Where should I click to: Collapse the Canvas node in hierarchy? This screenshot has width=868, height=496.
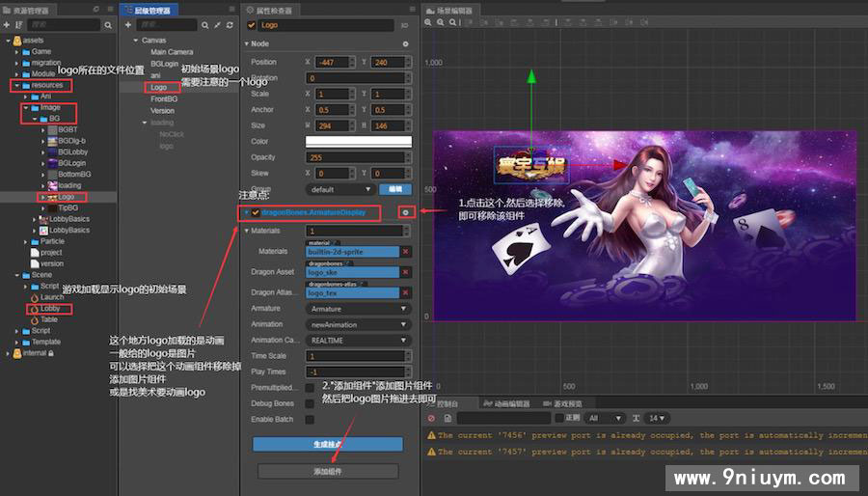tap(136, 41)
